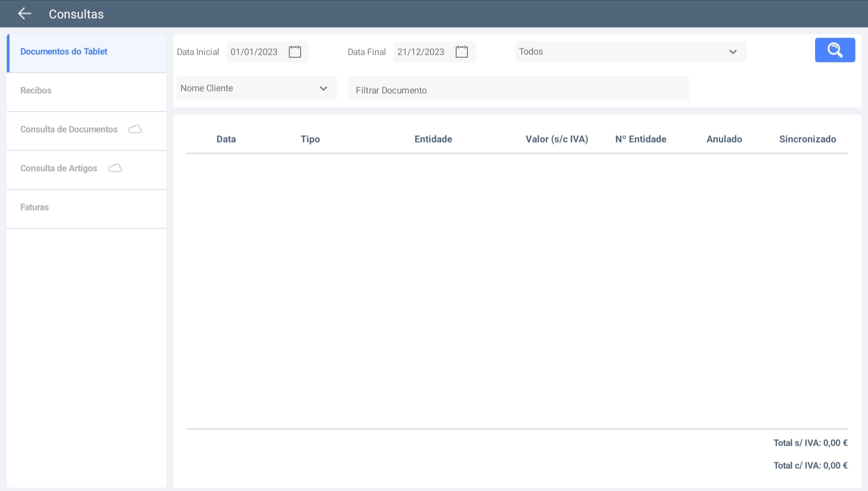Open Consulta de Artigos section
Viewport: 868px width, 491px height.
(x=59, y=168)
